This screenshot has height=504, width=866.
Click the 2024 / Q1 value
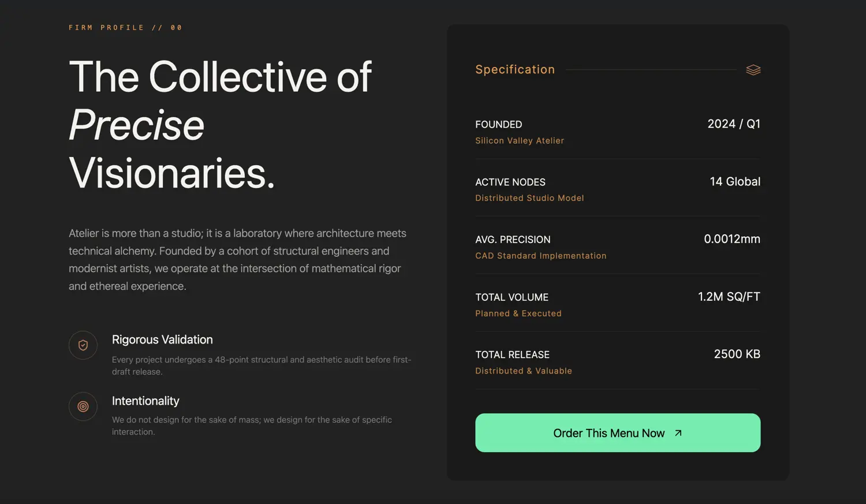733,124
